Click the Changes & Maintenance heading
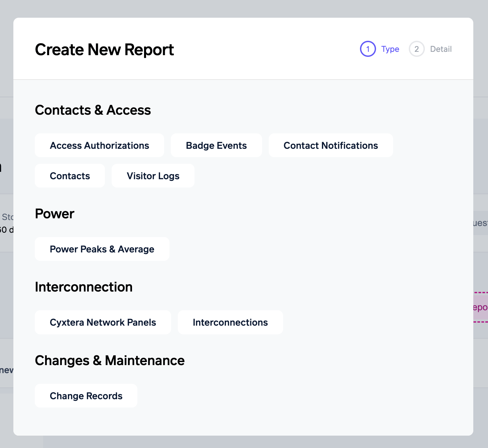The image size is (488, 448). [110, 360]
